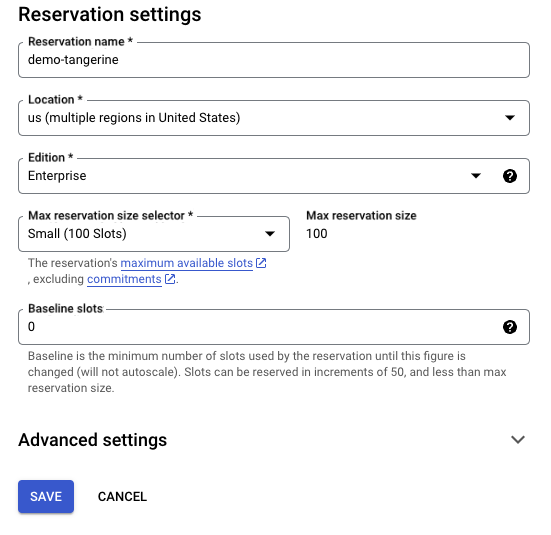Image resolution: width=551 pixels, height=535 pixels.
Task: Expand the Advanced settings section
Action: 272,440
